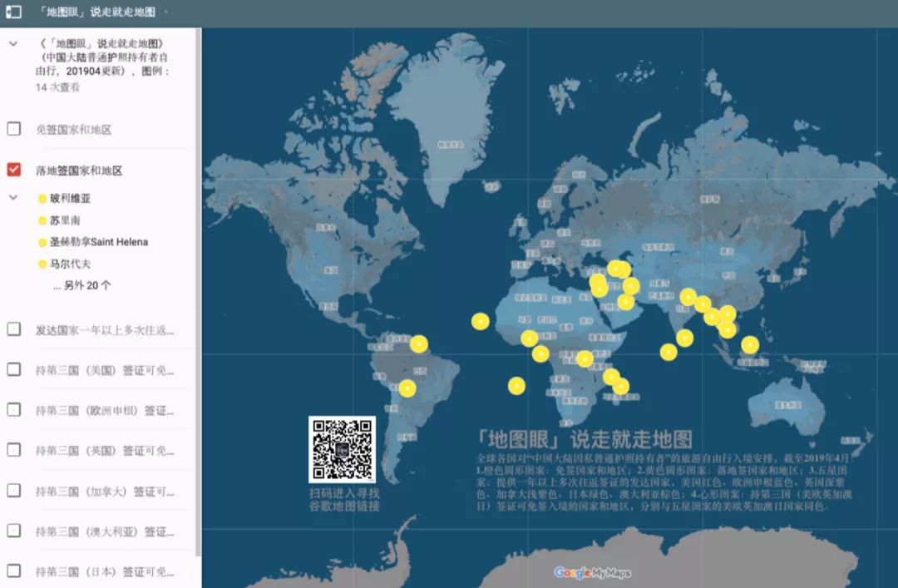Viewport: 898px width, 588px height.
Task: Click the West Africa coast marker near Togo
Action: point(529,338)
